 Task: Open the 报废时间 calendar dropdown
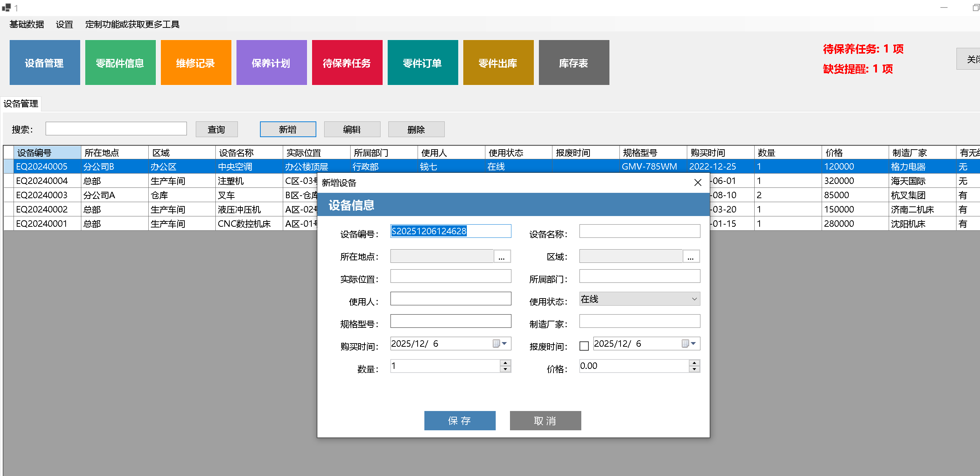(x=693, y=344)
